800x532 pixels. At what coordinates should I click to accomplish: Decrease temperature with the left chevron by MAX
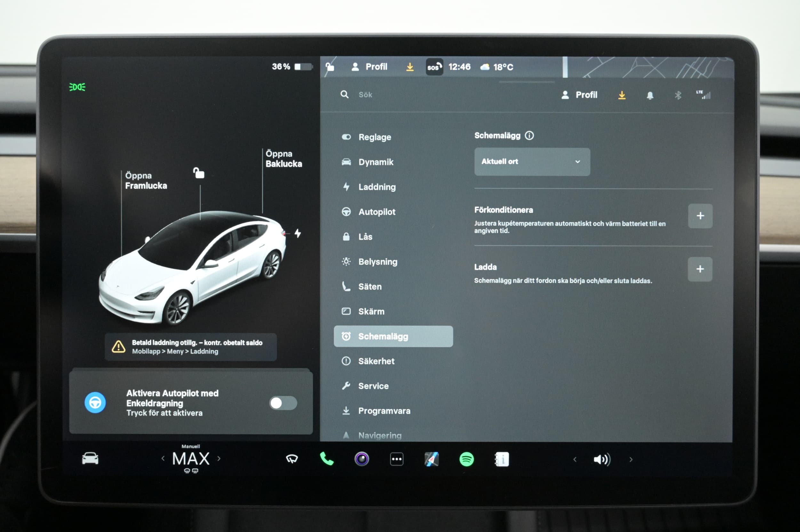(x=163, y=458)
